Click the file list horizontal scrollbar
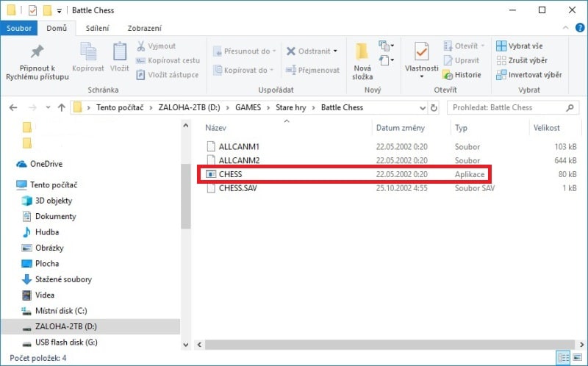Screen dimensions: 588x366 tap(390, 344)
